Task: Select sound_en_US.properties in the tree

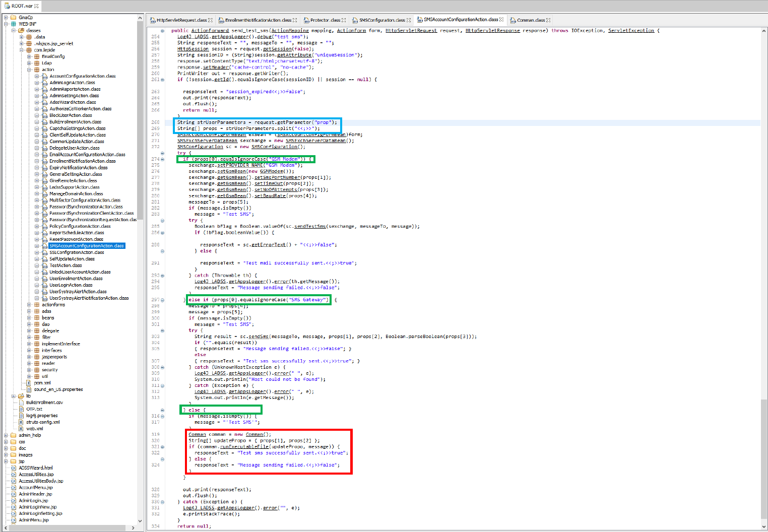Action: tap(58, 389)
